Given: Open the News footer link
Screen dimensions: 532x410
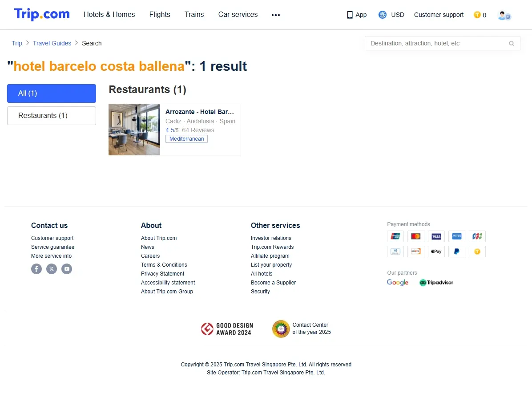Looking at the screenshot, I should [148, 247].
